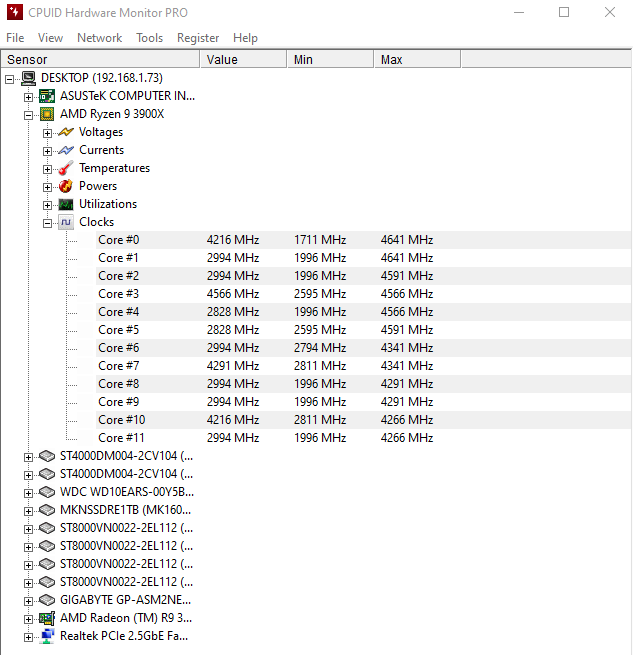Collapse the Clocks node
This screenshot has width=633, height=655.
click(x=47, y=223)
